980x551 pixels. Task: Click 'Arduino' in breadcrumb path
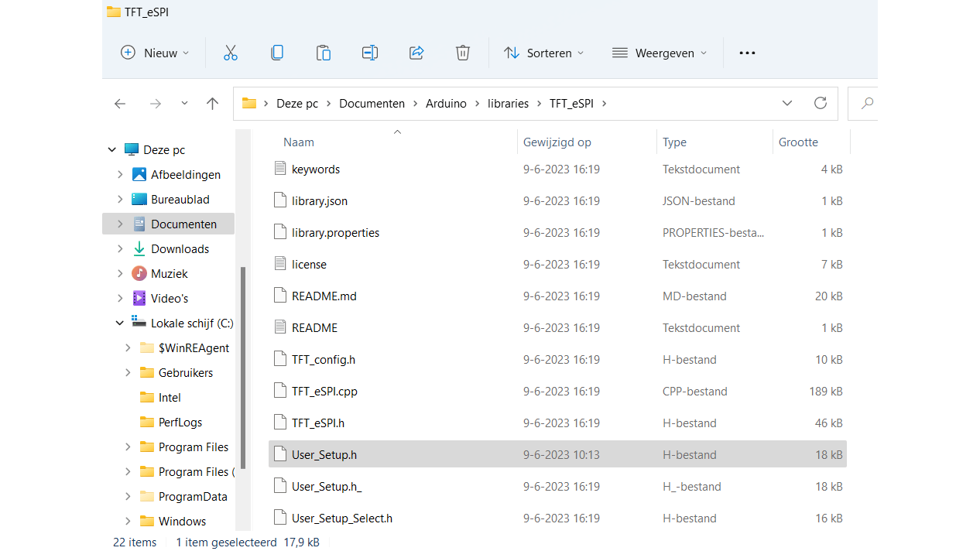[x=446, y=103]
